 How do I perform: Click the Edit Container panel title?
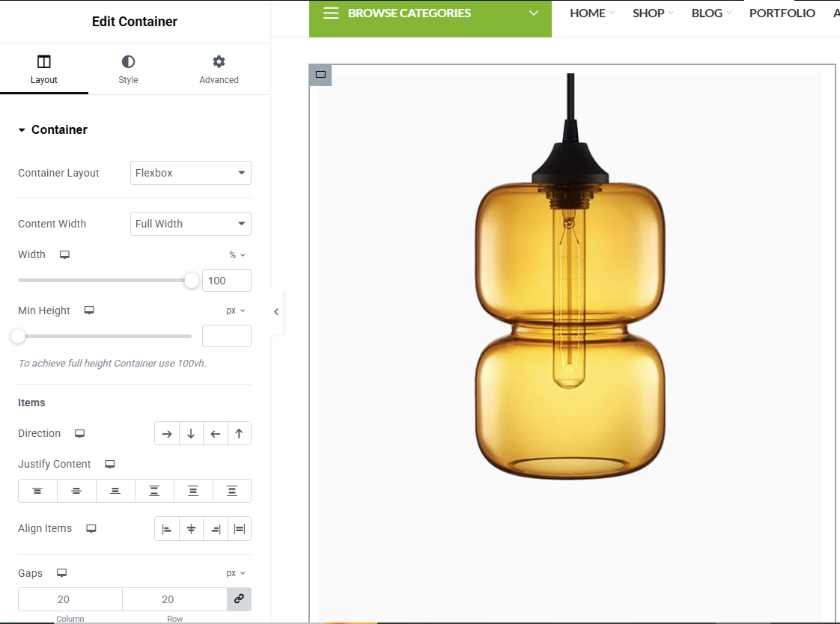tap(135, 22)
